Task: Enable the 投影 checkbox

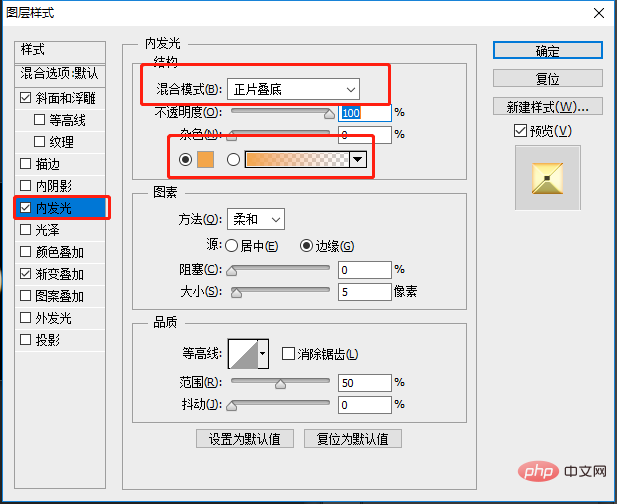Action: [26, 340]
